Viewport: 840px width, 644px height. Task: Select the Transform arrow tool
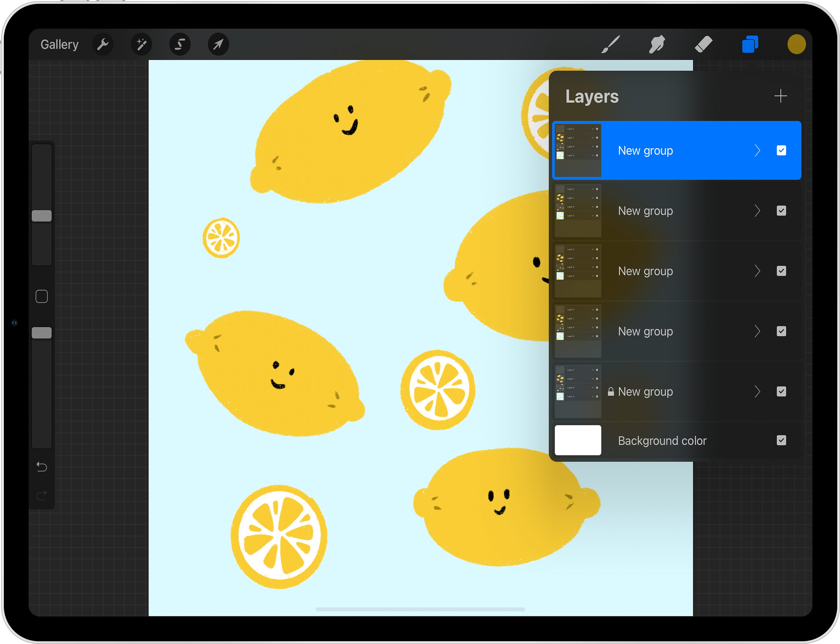218,44
